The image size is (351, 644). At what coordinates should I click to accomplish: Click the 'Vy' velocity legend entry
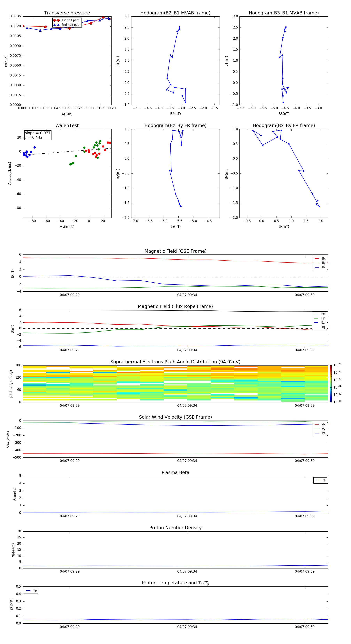pyautogui.click(x=320, y=429)
